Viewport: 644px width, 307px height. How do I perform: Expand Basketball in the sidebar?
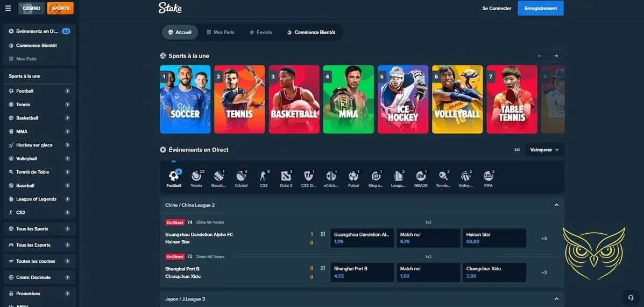coord(67,118)
